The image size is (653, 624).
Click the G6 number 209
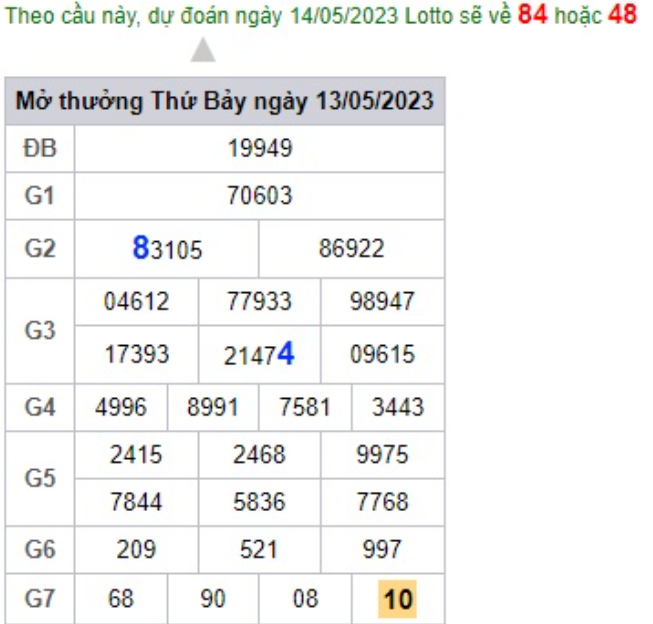click(x=136, y=549)
